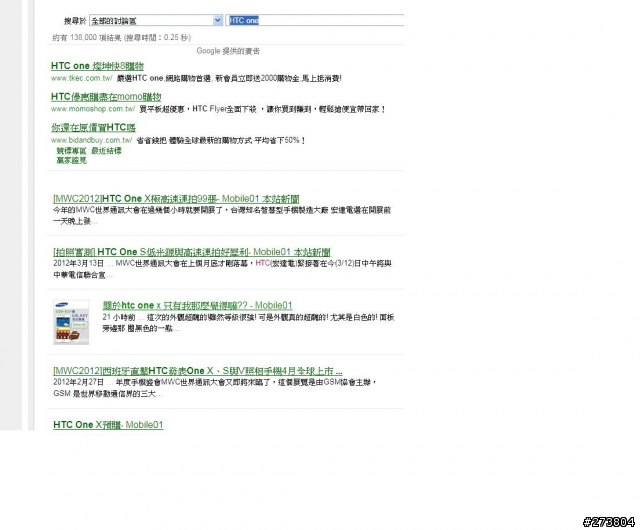Click the "約有 138,000 項結果" count text
The height and width of the screenshot is (530, 640).
pyautogui.click(x=87, y=38)
